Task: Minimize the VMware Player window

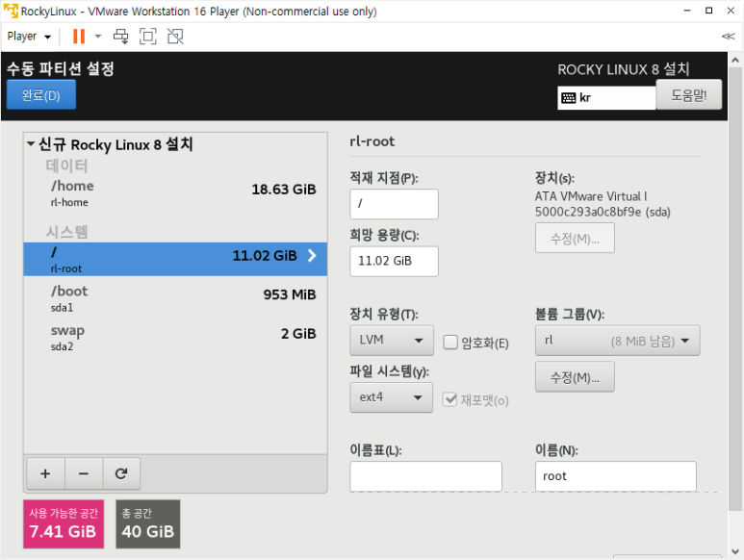Action: (x=687, y=11)
